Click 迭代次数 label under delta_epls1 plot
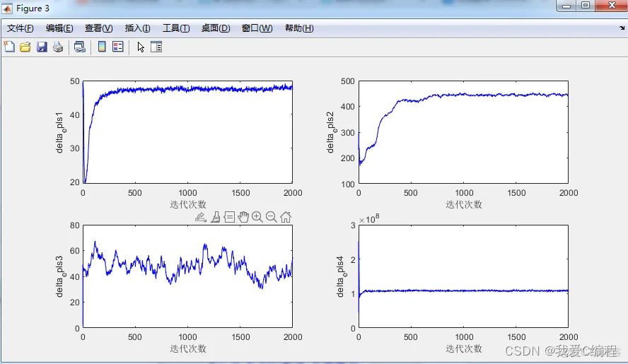628x364 pixels. click(188, 205)
